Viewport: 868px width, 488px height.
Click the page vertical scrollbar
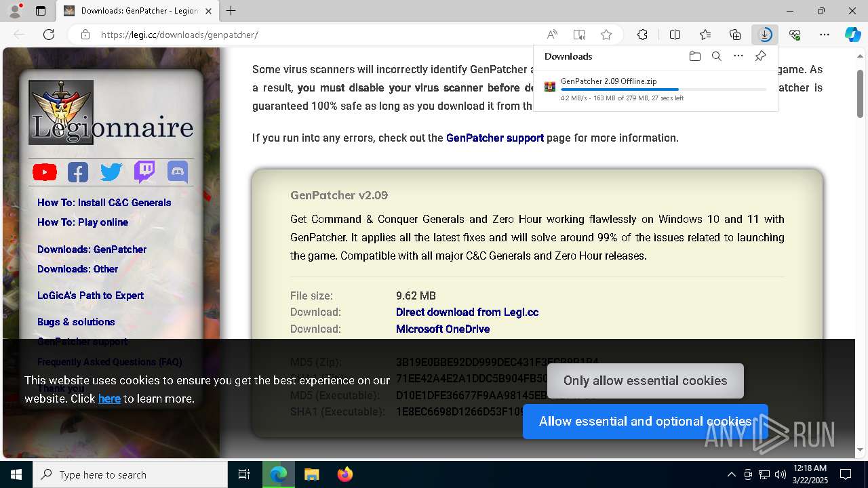click(861, 94)
